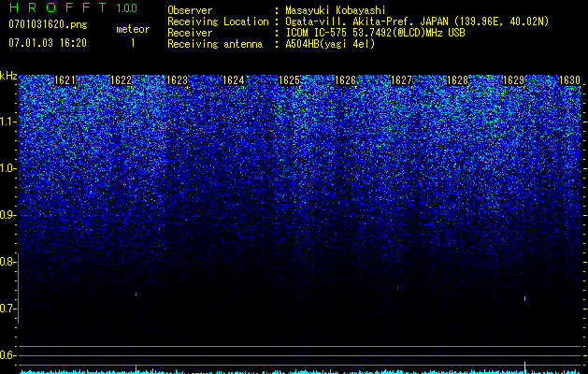Click the 0.9 frequency axis label
This screenshot has height=374, width=588.
(x=7, y=215)
